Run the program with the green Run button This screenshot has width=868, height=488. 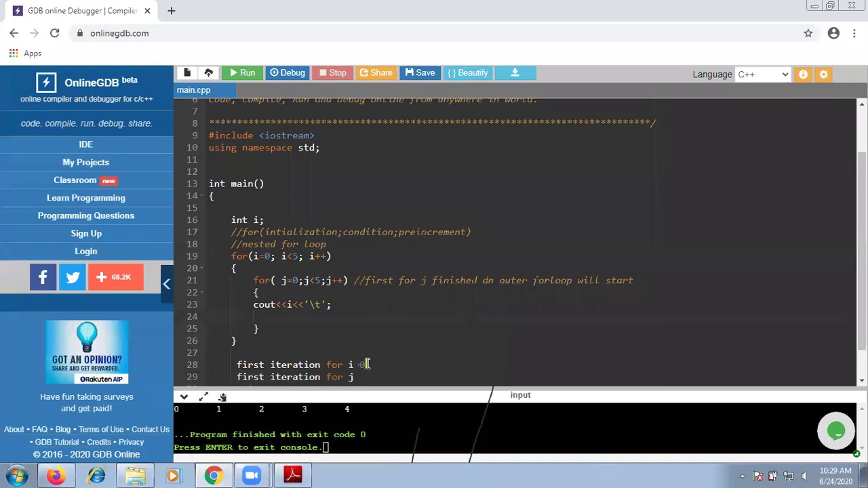click(242, 73)
